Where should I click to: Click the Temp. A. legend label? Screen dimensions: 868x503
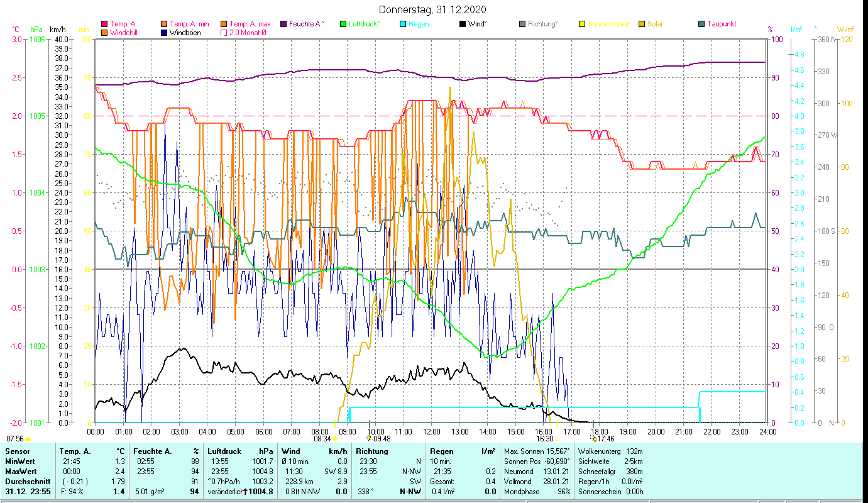tap(123, 25)
